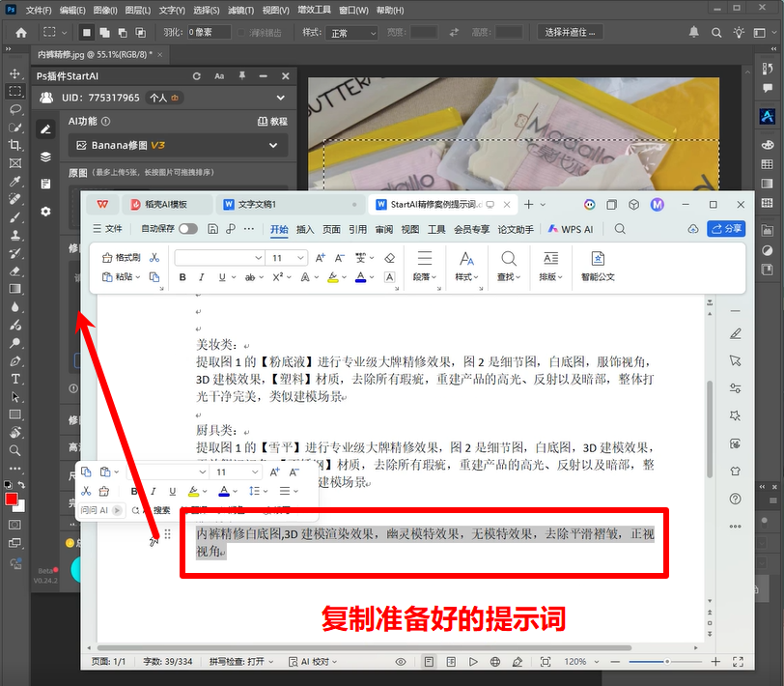This screenshot has width=784, height=686.
Task: Select the Move tool in Photoshop toolbar
Action: tap(14, 73)
